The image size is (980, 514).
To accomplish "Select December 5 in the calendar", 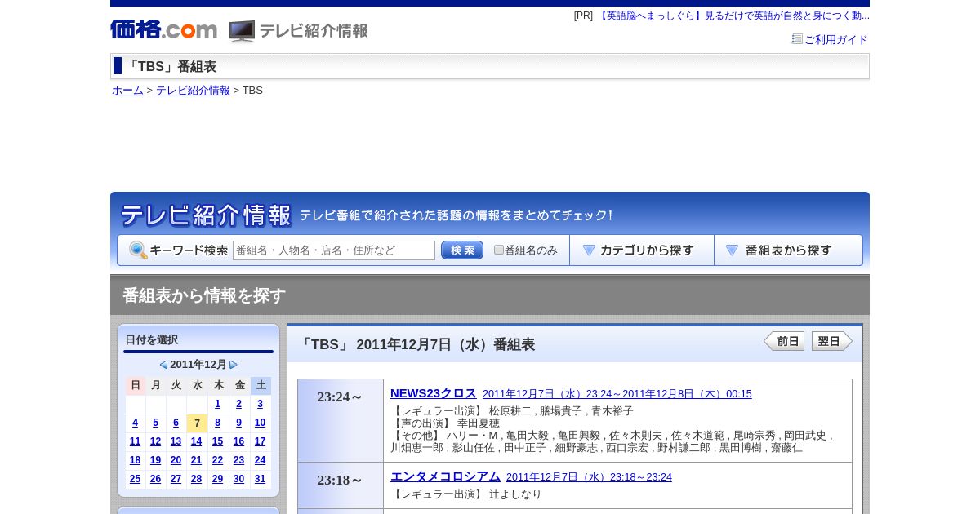I will tap(155, 423).
